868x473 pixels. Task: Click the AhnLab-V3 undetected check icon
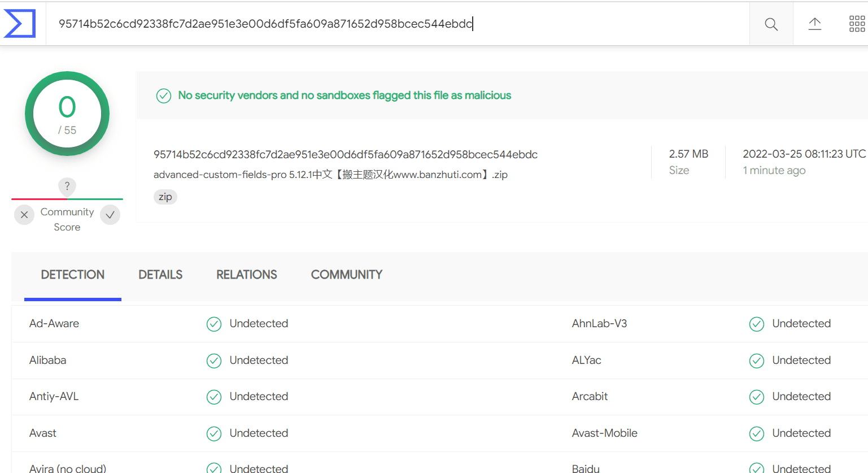[757, 324]
